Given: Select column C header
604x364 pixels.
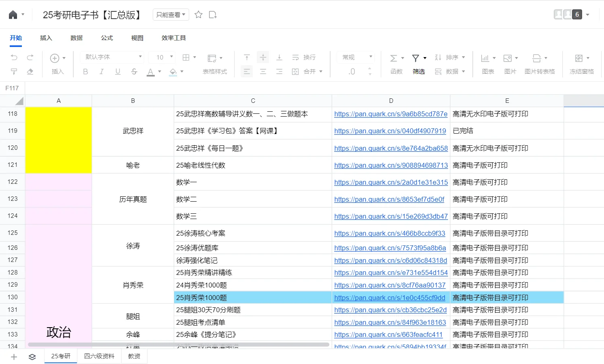Looking at the screenshot, I should 253,101.
